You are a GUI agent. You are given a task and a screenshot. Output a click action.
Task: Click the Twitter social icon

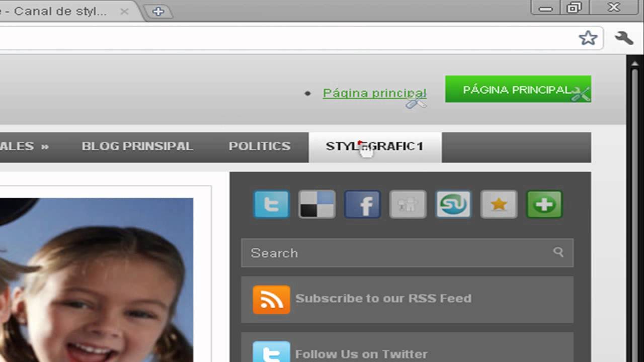pos(272,204)
